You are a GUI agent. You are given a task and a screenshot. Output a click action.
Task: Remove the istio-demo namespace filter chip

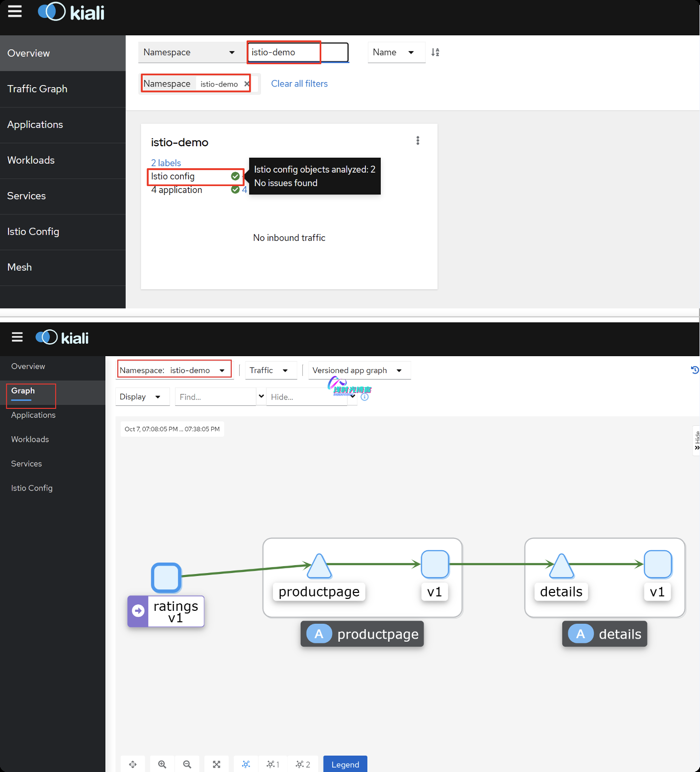[x=247, y=84]
